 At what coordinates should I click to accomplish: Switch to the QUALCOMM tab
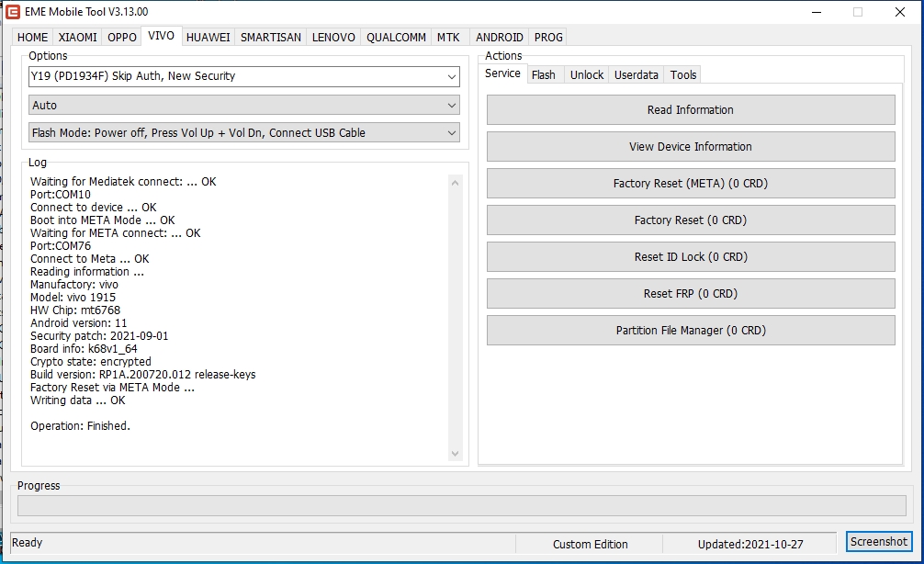(396, 37)
